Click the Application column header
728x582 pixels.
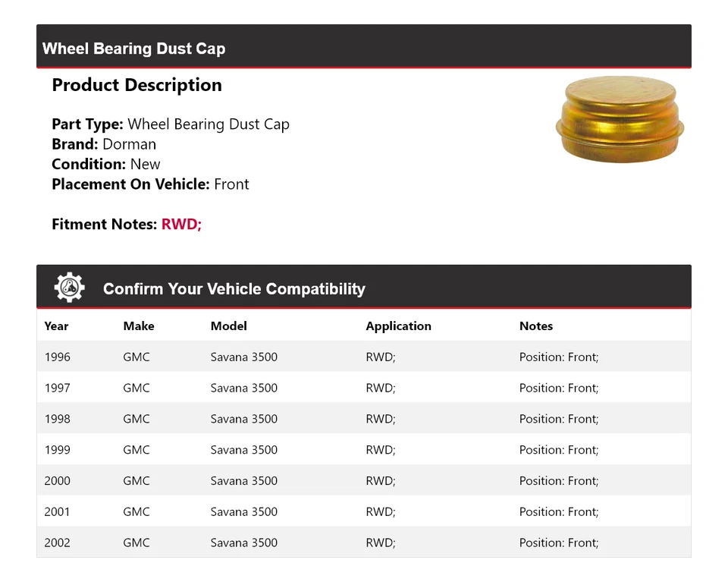[398, 326]
